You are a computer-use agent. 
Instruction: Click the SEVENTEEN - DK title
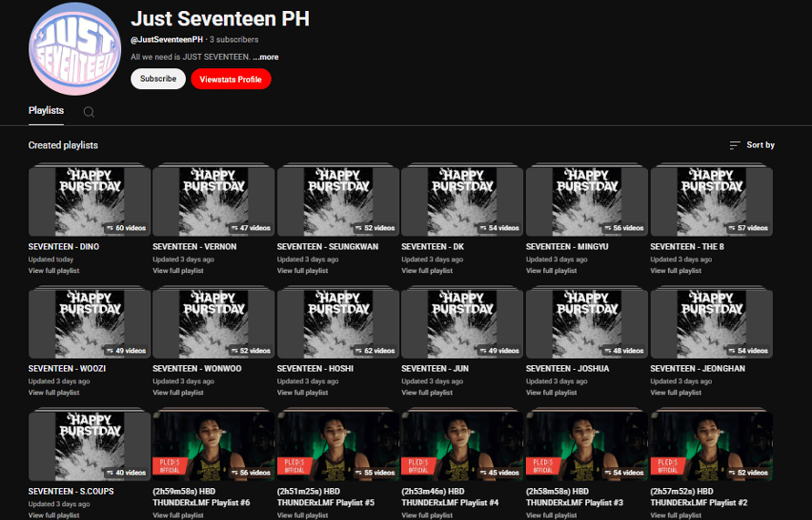(432, 247)
